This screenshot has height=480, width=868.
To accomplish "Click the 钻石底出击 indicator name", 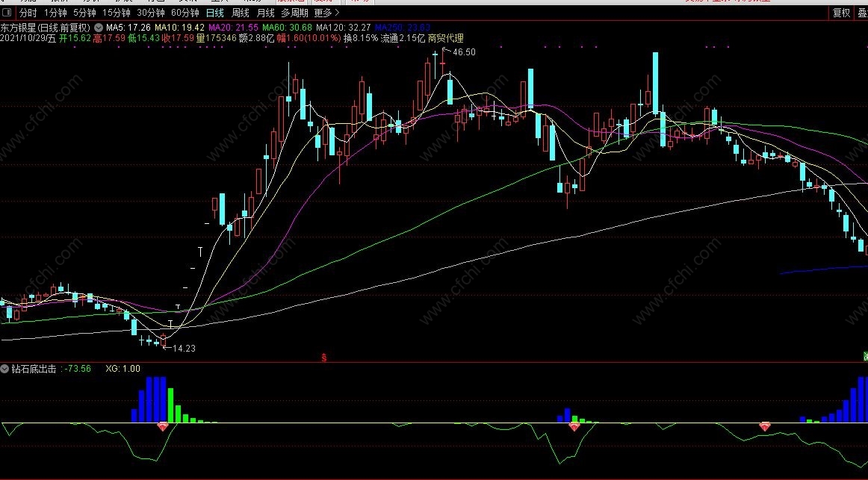I will [x=34, y=369].
